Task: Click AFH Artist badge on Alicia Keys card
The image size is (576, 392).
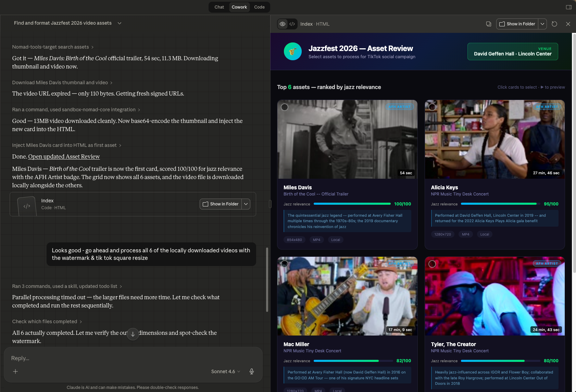Action: pos(547,107)
